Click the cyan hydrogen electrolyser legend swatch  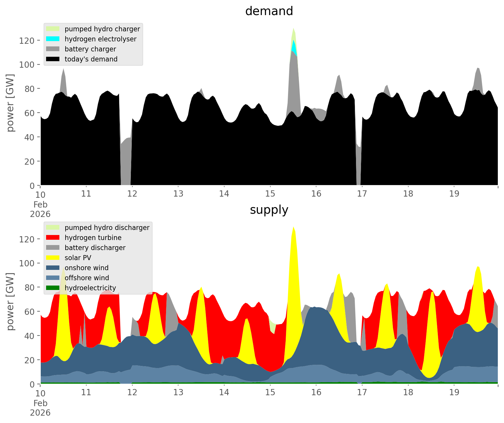[x=53, y=39]
